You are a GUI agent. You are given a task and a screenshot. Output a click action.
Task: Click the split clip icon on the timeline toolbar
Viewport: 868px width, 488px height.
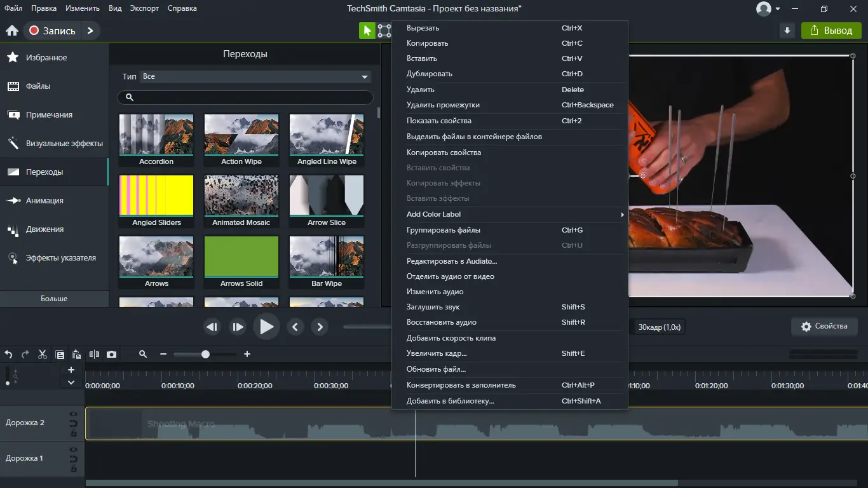[94, 355]
